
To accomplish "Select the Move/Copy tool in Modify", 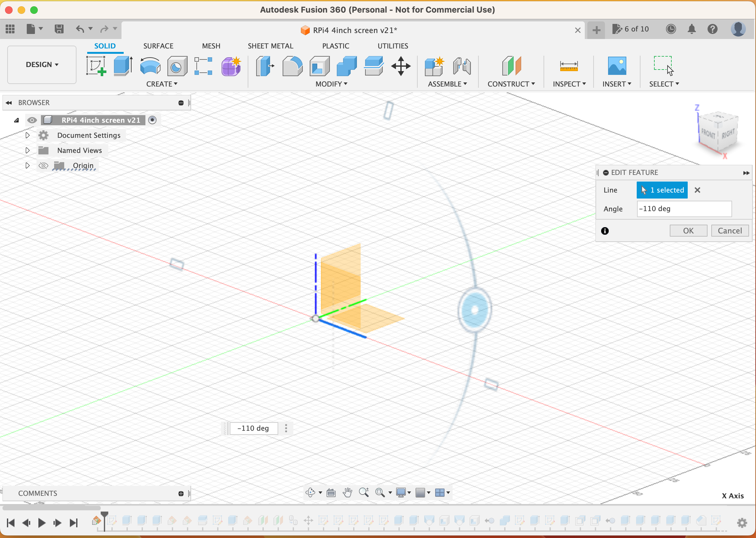I will [x=401, y=66].
